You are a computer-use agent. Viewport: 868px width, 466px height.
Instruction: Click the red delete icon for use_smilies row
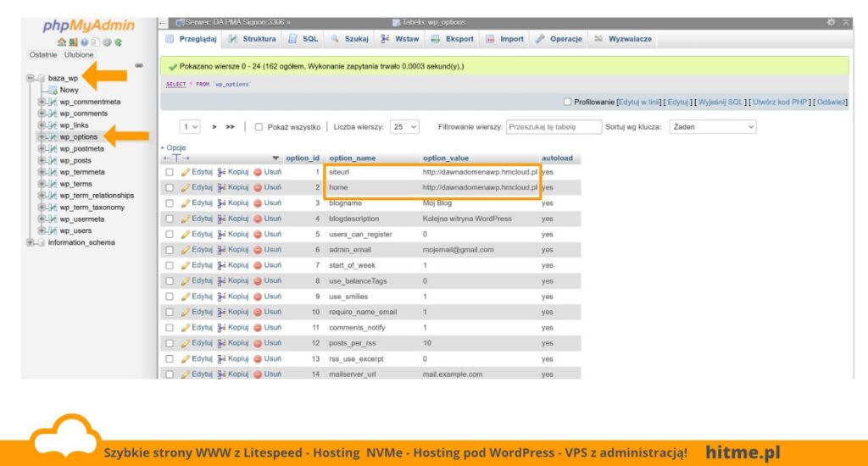pos(258,297)
